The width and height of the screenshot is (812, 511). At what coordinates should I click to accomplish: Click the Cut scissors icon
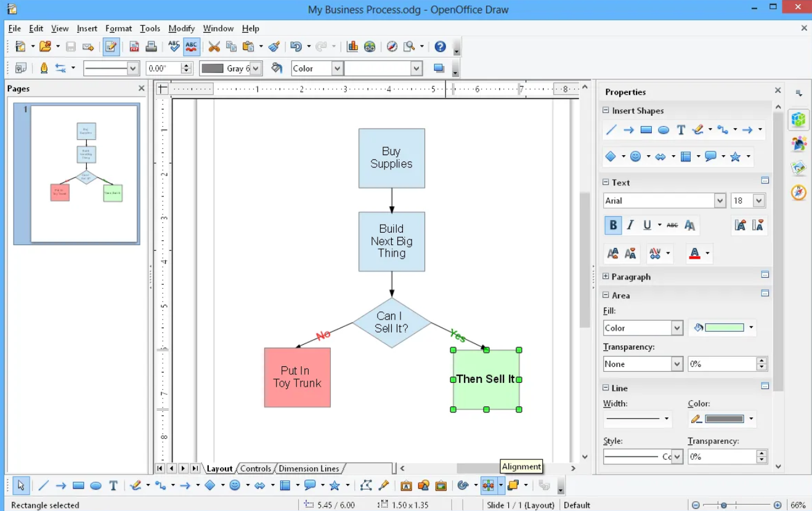[x=214, y=47]
